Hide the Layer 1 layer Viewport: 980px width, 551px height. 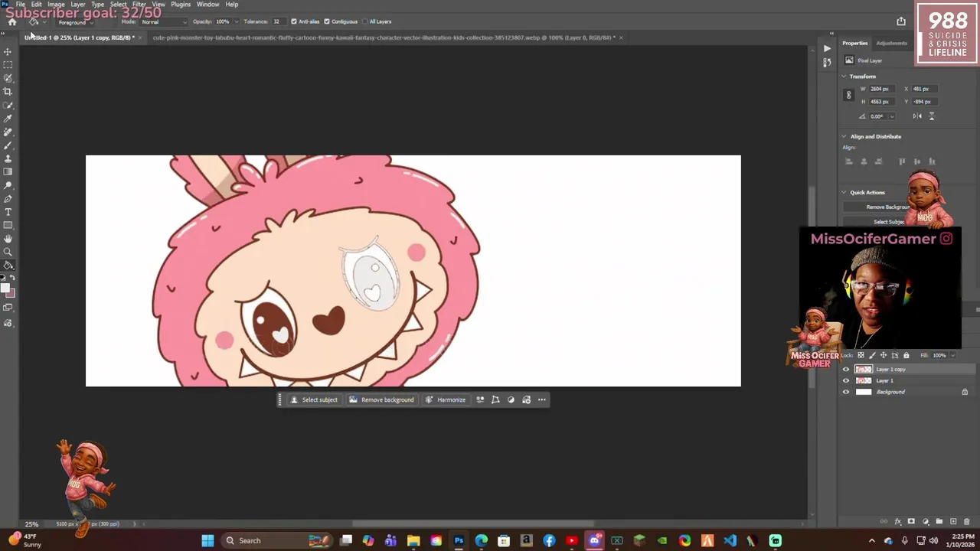coord(846,381)
